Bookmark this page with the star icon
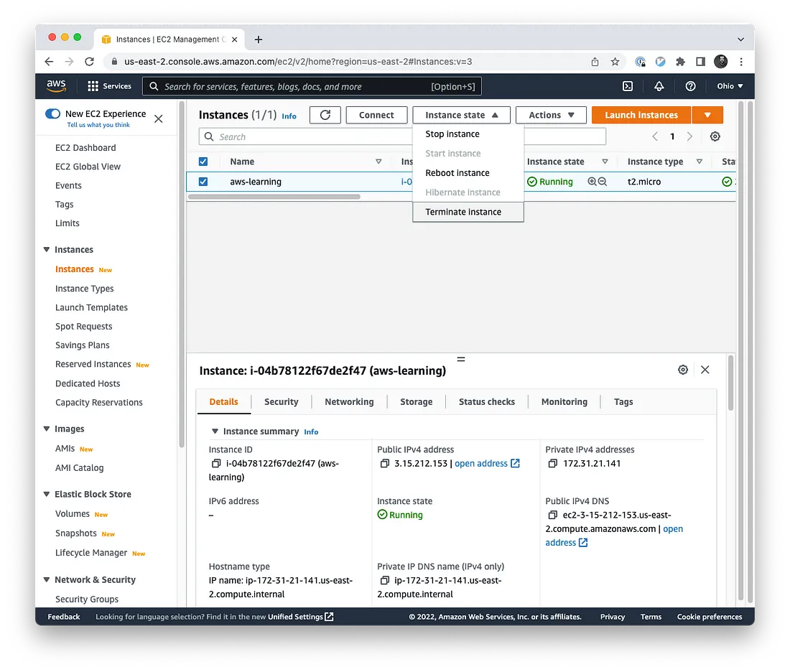The width and height of the screenshot is (790, 672). coord(615,62)
